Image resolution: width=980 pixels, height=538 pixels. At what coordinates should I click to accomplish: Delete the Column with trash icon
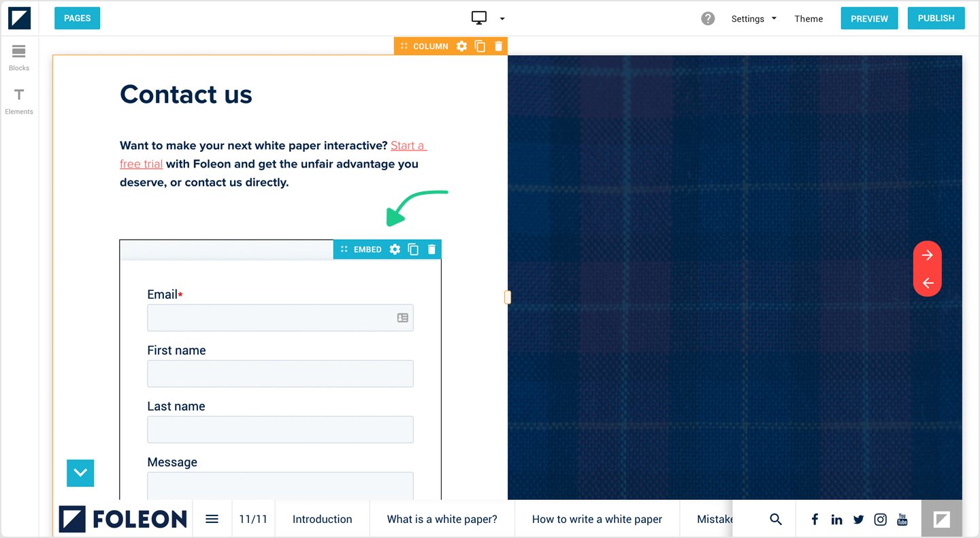point(498,46)
